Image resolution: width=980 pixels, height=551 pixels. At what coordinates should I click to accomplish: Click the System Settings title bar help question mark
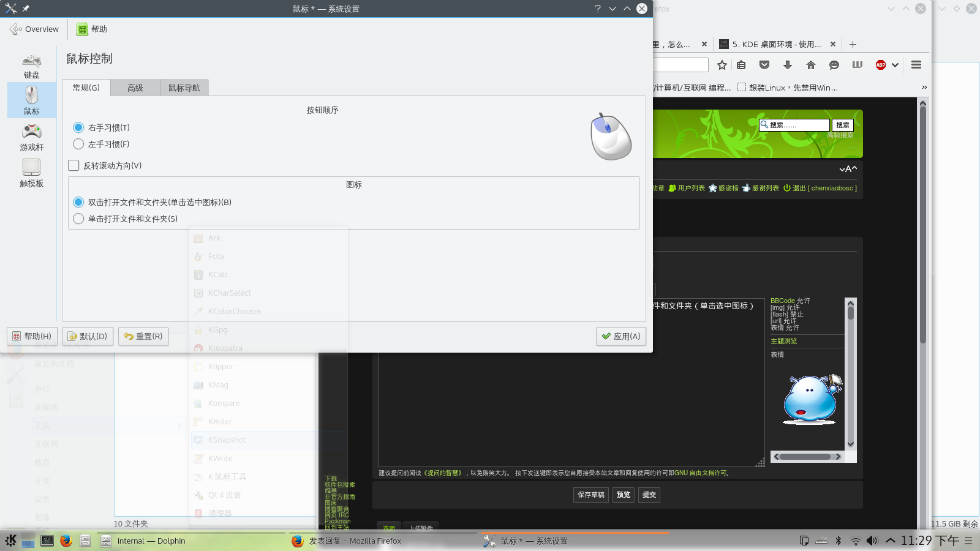598,9
